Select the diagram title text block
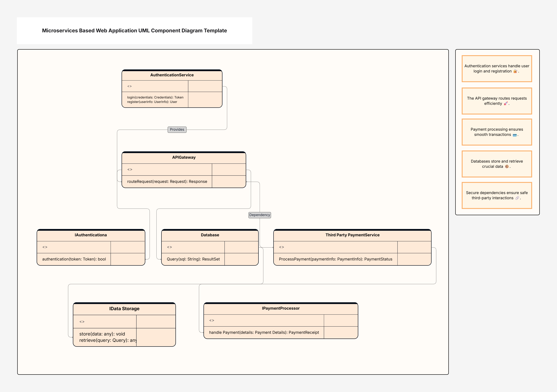 pyautogui.click(x=134, y=31)
